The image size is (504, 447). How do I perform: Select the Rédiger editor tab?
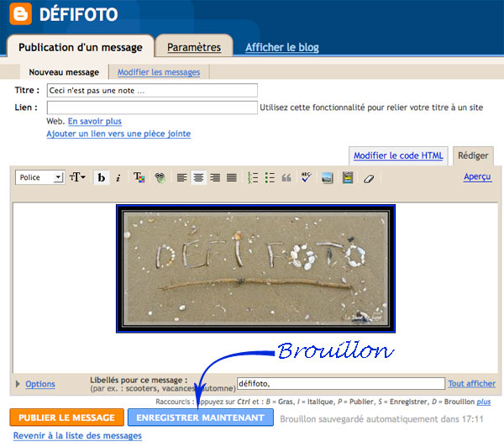(473, 155)
